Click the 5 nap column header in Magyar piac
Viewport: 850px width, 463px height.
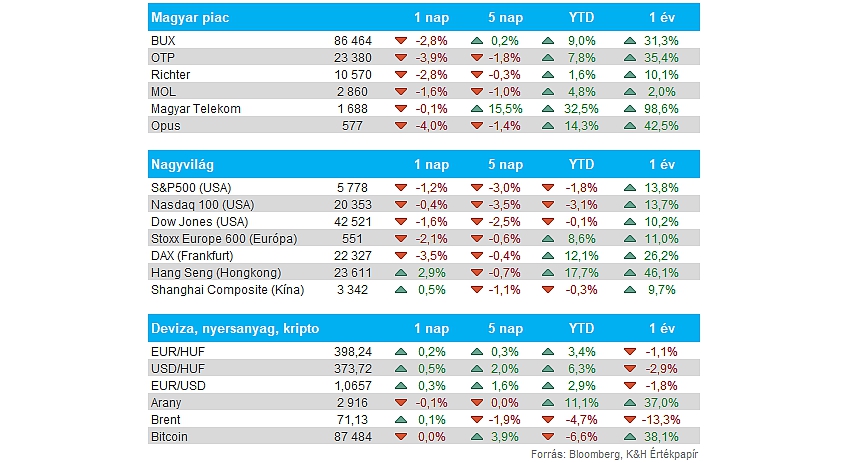point(505,18)
